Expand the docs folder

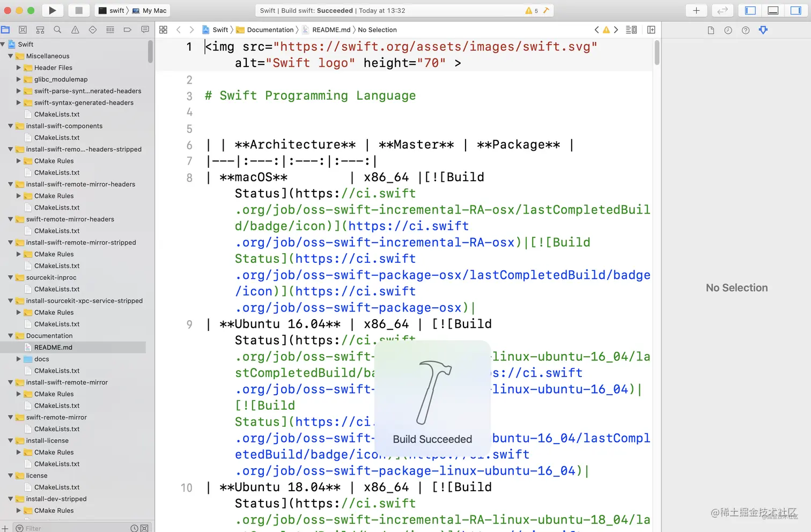click(19, 359)
